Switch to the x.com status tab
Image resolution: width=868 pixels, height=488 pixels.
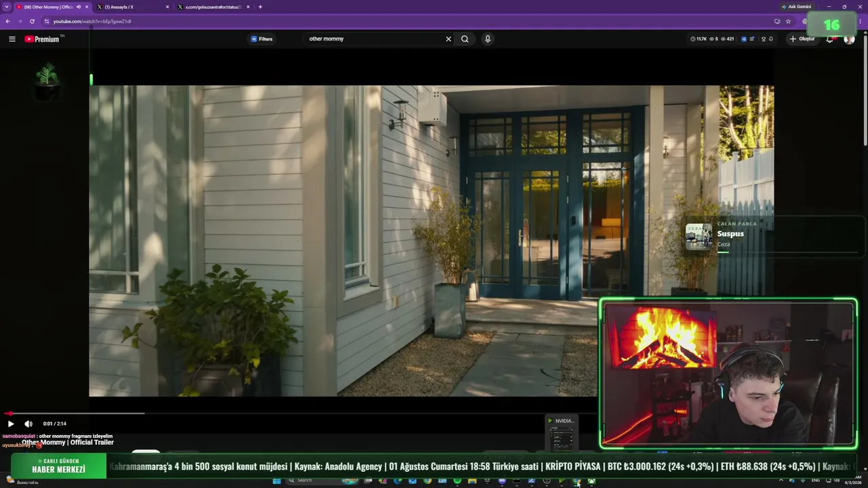pyautogui.click(x=214, y=7)
